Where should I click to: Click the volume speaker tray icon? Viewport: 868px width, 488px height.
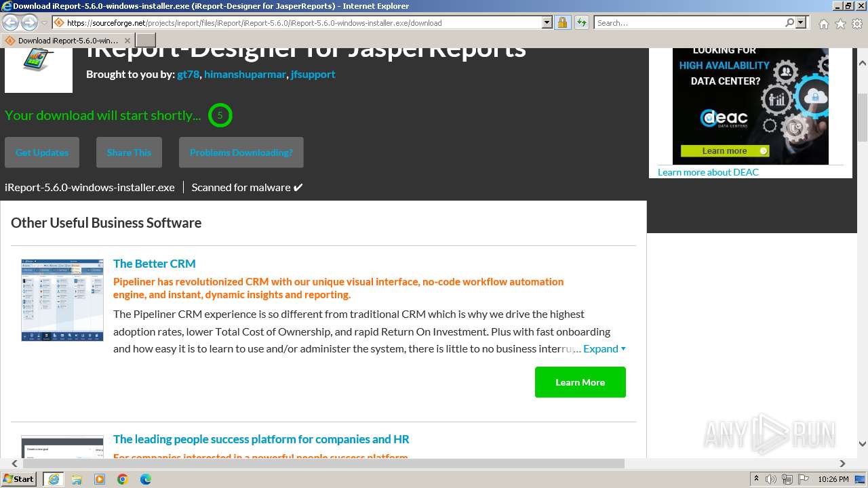(771, 479)
